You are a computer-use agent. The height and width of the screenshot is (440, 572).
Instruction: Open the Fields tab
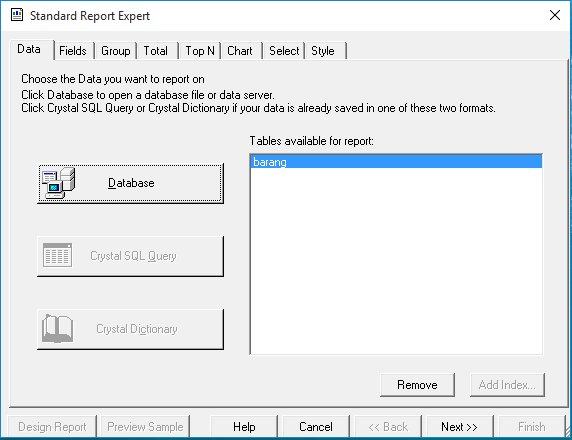click(73, 51)
